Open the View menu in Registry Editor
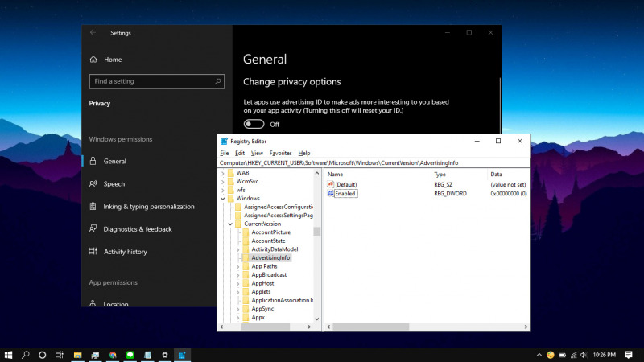The width and height of the screenshot is (644, 362). pyautogui.click(x=257, y=153)
